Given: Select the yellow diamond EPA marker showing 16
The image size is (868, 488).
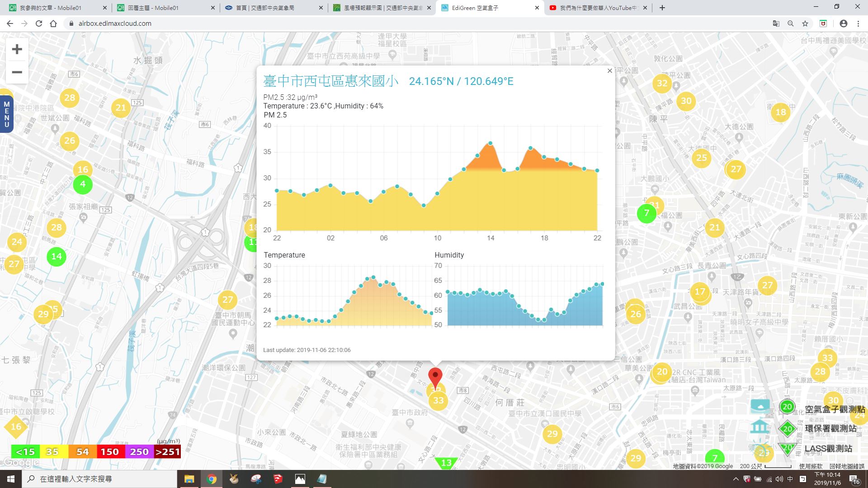Looking at the screenshot, I should click(16, 427).
